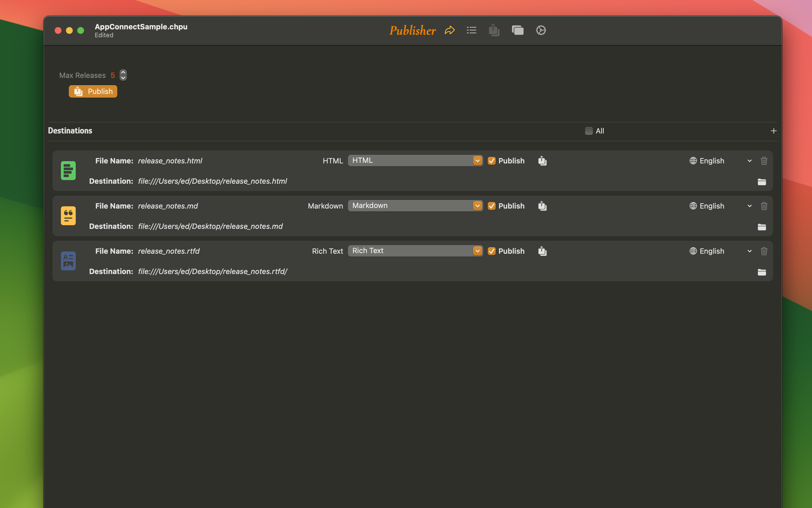
Task: Delete the release_notes.rtfd destination
Action: pos(764,251)
